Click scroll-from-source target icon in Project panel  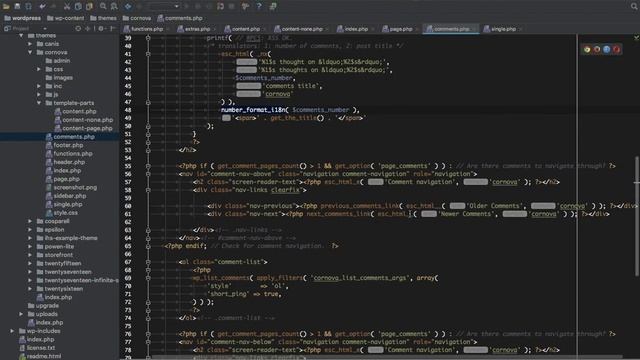tap(78, 29)
